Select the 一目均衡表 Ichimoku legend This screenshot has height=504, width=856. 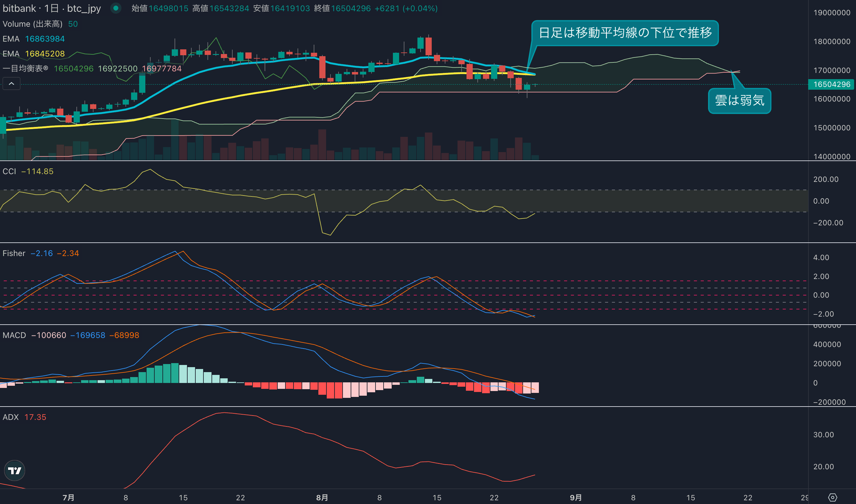(25, 69)
